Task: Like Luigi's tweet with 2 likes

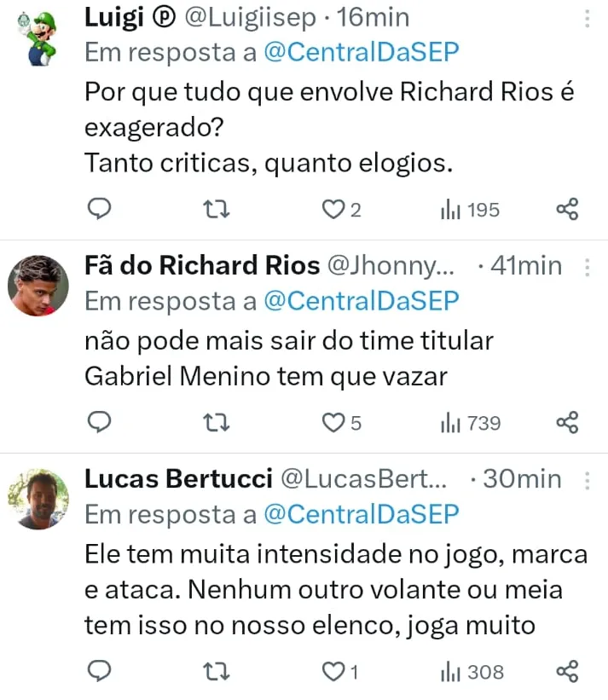Action: pyautogui.click(x=332, y=209)
